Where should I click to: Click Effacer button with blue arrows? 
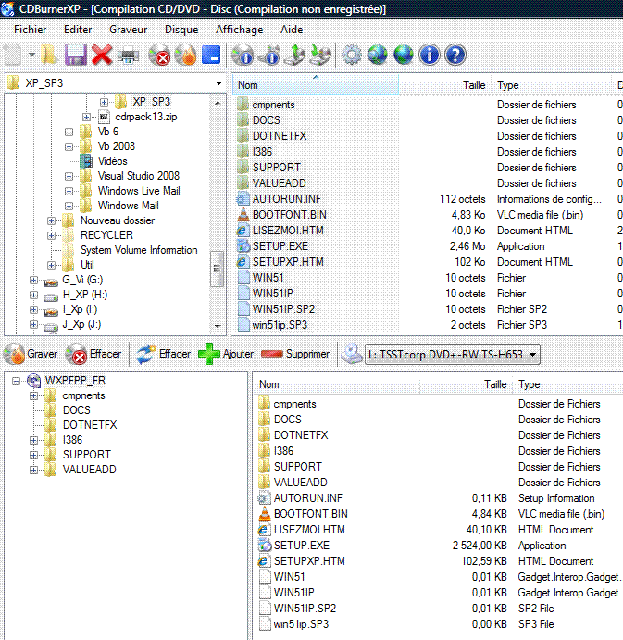tap(163, 354)
